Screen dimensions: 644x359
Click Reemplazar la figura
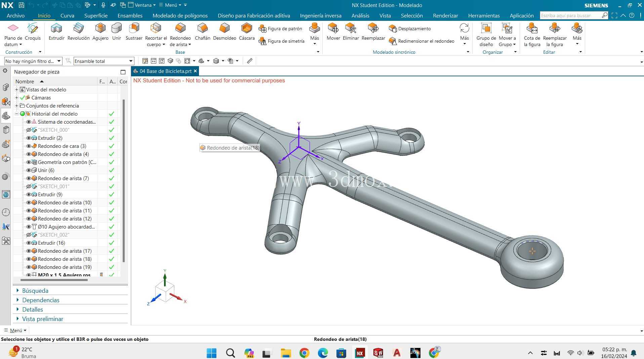555,35
